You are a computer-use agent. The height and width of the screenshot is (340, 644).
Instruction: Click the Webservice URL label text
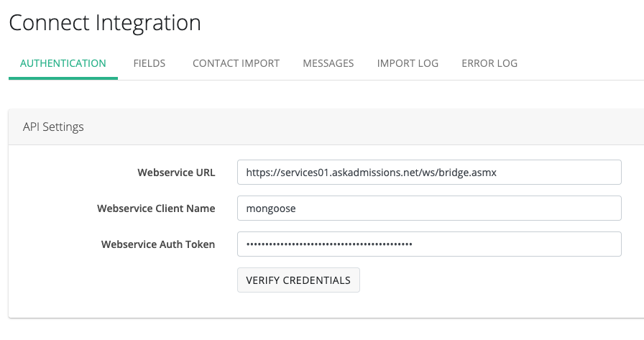point(176,173)
